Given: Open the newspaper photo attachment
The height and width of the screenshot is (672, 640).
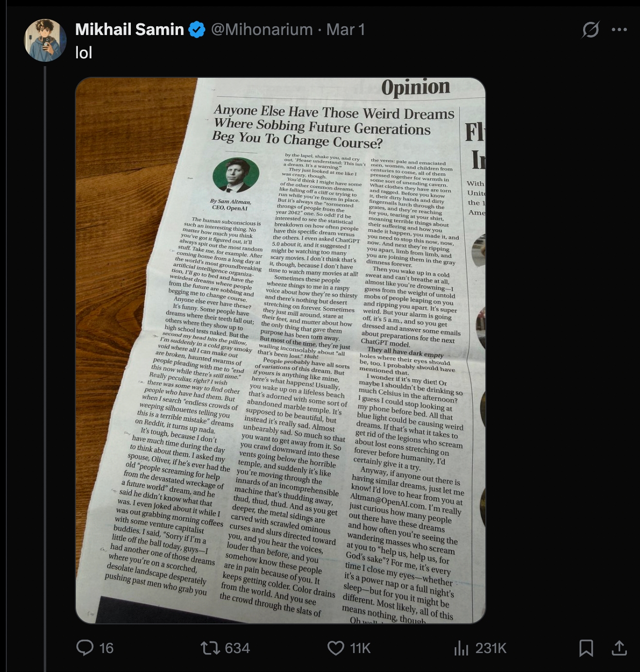Looking at the screenshot, I should point(280,350).
